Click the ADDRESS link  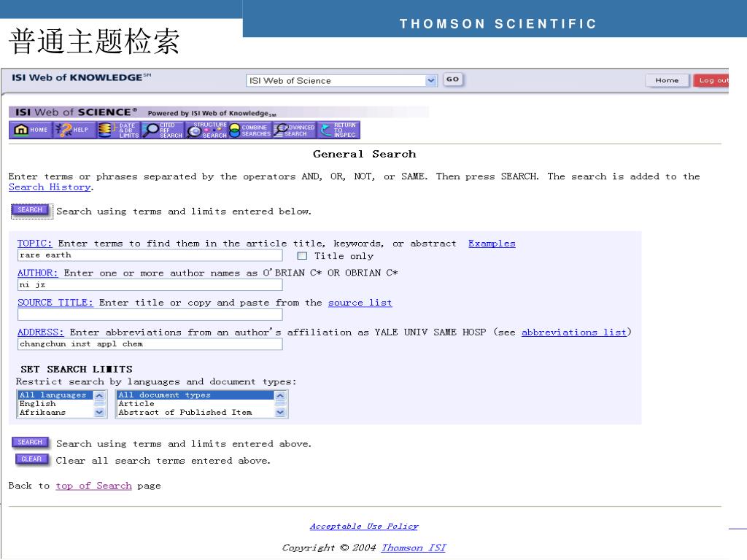tap(41, 332)
